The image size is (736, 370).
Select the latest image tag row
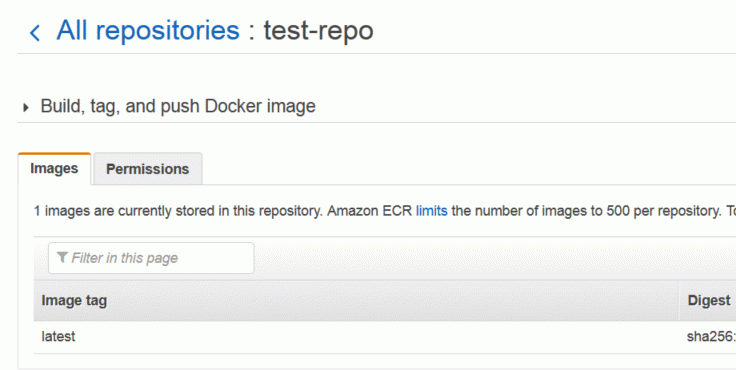pos(385,337)
